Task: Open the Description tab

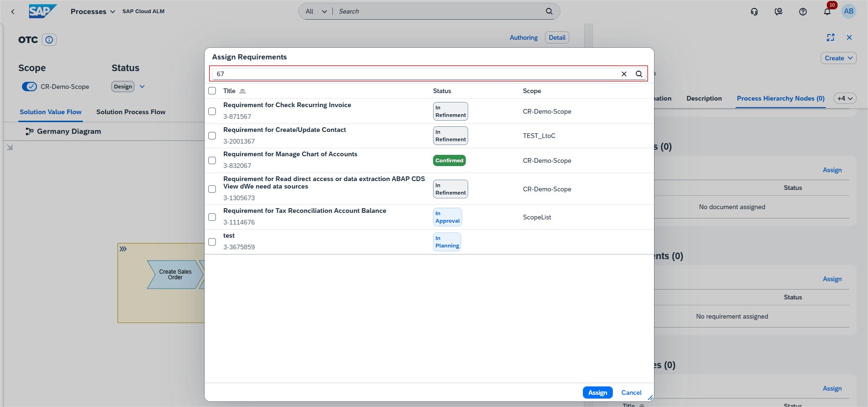Action: pyautogui.click(x=704, y=99)
